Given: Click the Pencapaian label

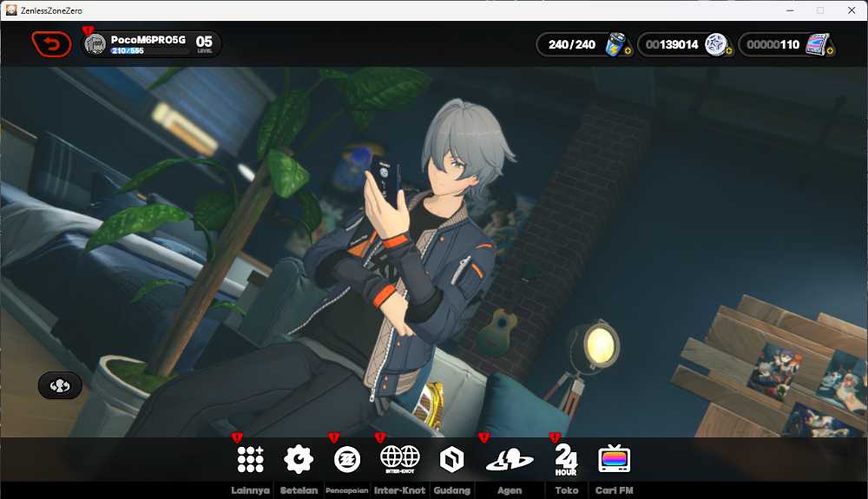Looking at the screenshot, I should (347, 490).
